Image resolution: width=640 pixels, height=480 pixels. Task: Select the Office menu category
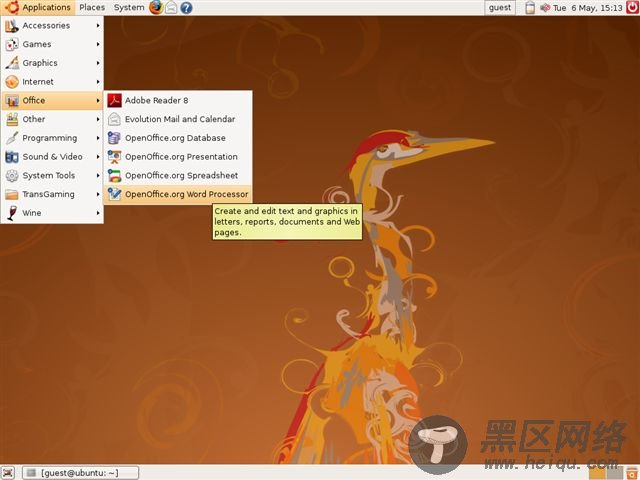coord(52,100)
